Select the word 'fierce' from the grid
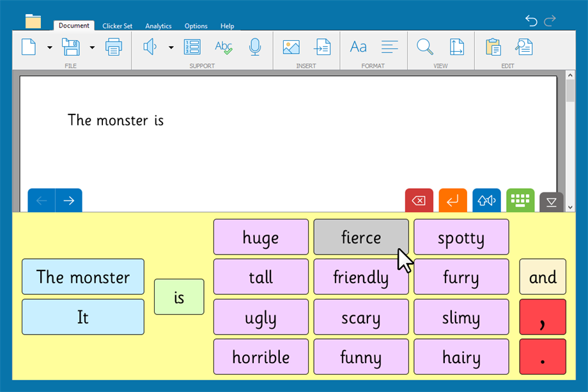Image resolution: width=588 pixels, height=392 pixels. tap(360, 237)
